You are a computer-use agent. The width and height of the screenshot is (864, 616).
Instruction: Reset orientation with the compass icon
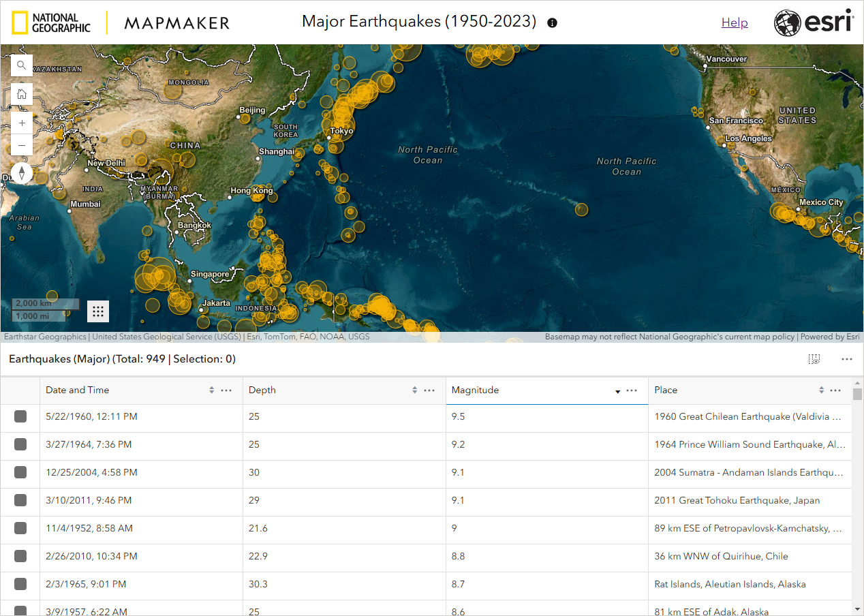(x=21, y=172)
